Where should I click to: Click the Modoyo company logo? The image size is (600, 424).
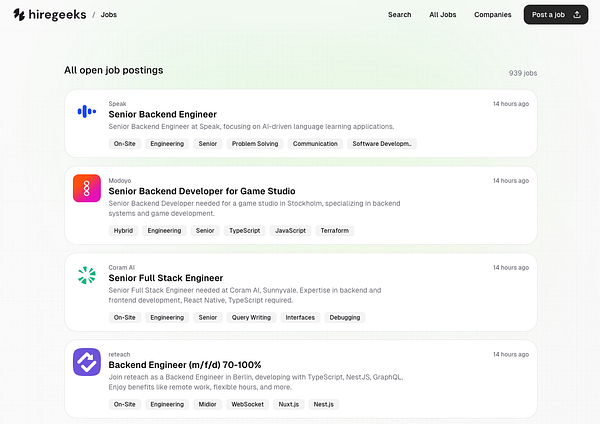pyautogui.click(x=87, y=189)
